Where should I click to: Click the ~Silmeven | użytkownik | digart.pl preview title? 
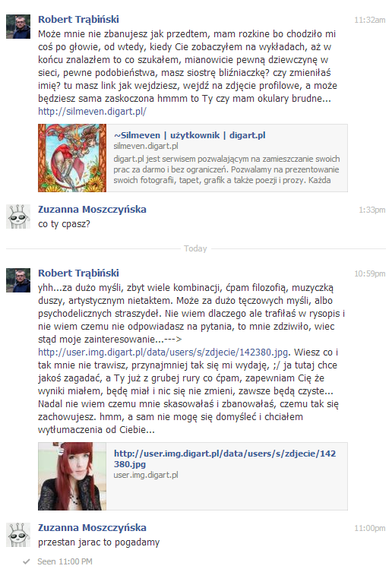pyautogui.click(x=189, y=135)
